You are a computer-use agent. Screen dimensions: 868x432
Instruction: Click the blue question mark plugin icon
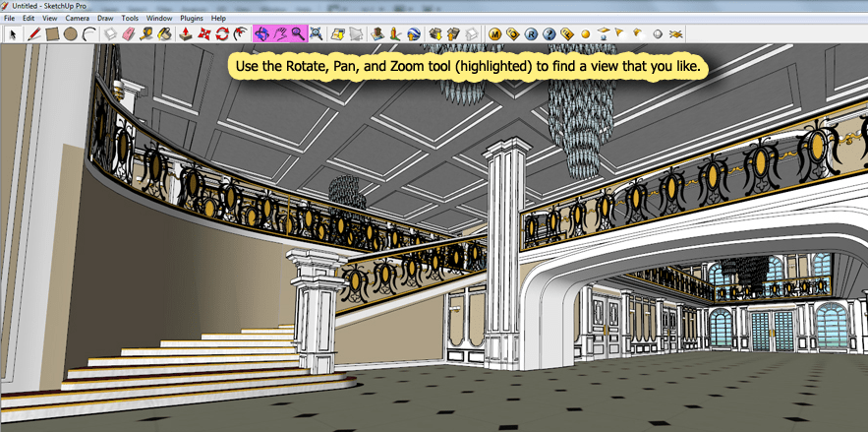click(x=549, y=34)
